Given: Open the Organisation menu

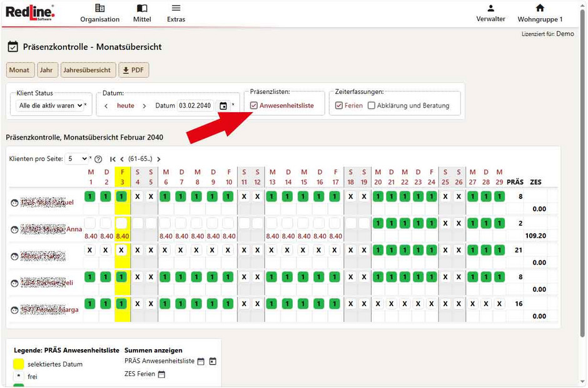Looking at the screenshot, I should click(99, 13).
